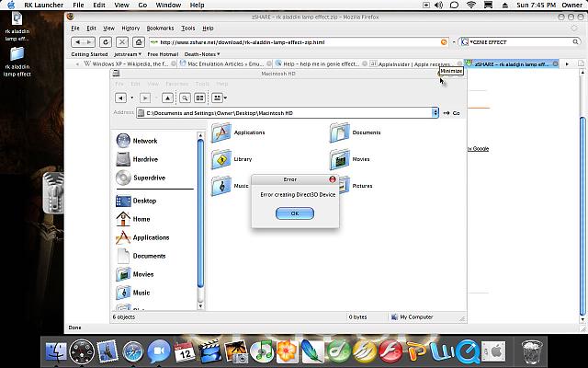Open Trash in the dock
588x368 pixels.
[x=532, y=351]
